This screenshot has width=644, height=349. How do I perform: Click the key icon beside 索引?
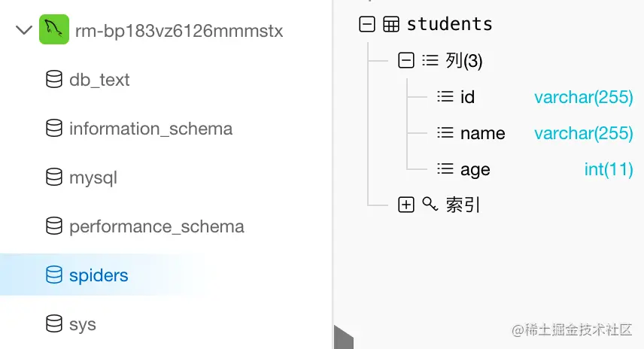[x=430, y=204]
